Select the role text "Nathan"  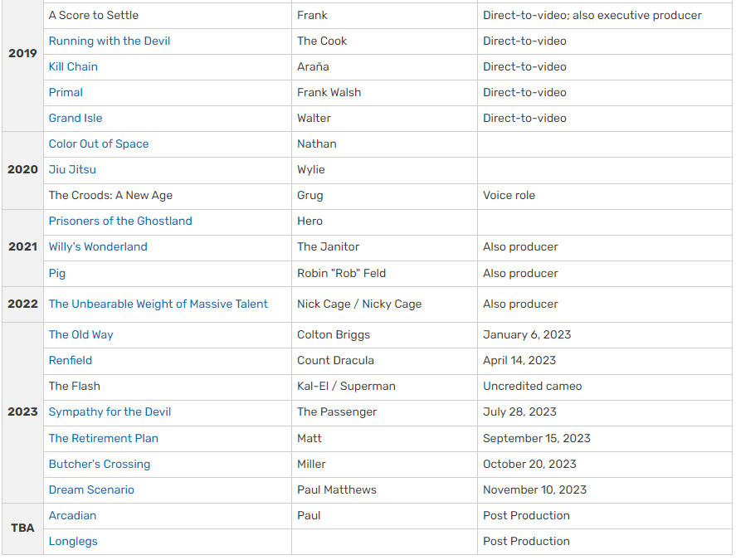317,144
